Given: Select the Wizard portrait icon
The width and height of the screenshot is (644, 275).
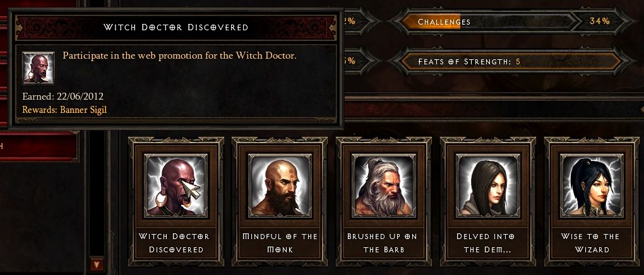Looking at the screenshot, I should click(592, 185).
